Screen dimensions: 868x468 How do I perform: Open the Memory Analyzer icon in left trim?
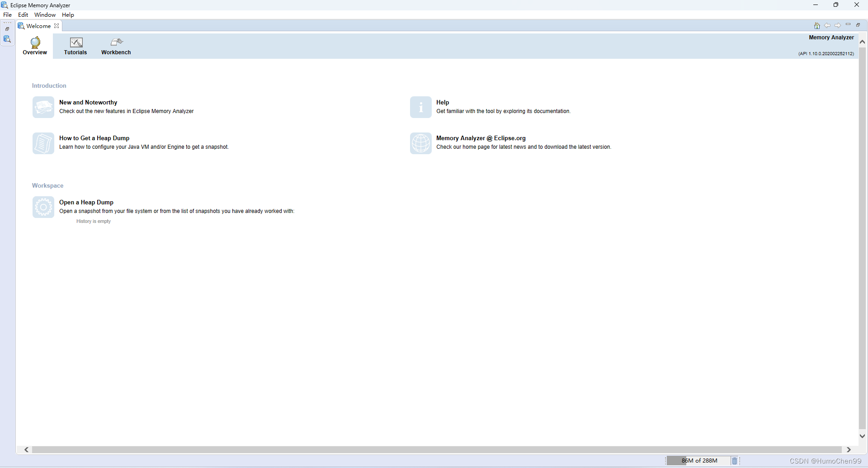pyautogui.click(x=7, y=39)
